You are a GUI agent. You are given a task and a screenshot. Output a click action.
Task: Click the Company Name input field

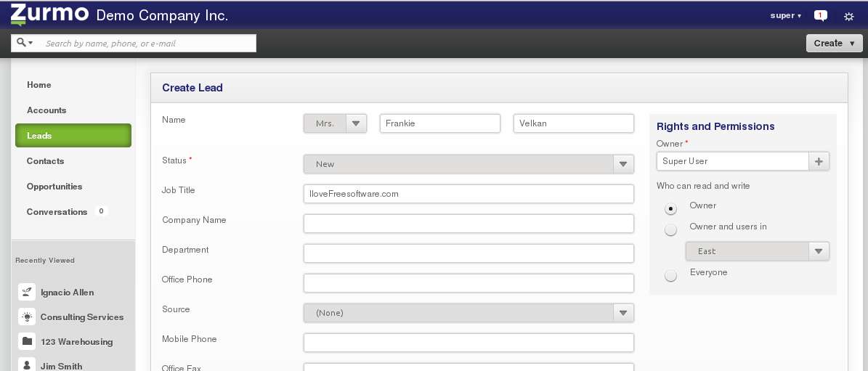click(x=469, y=224)
